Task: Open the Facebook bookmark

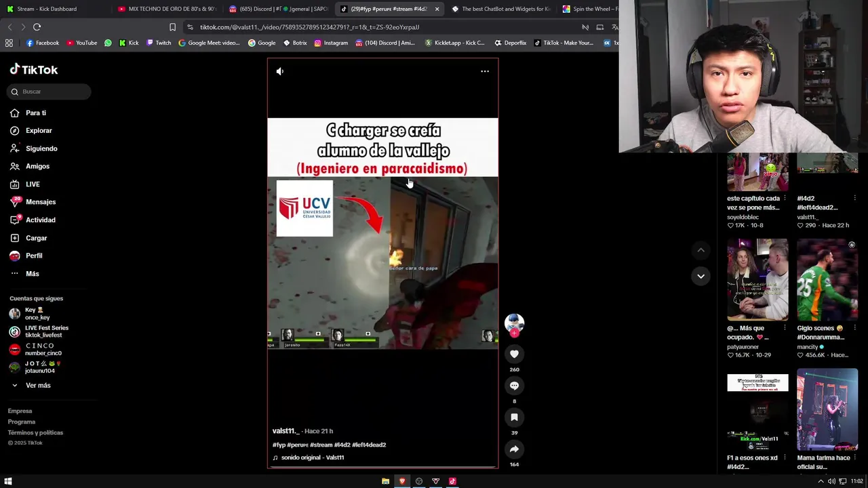Action: coord(42,43)
